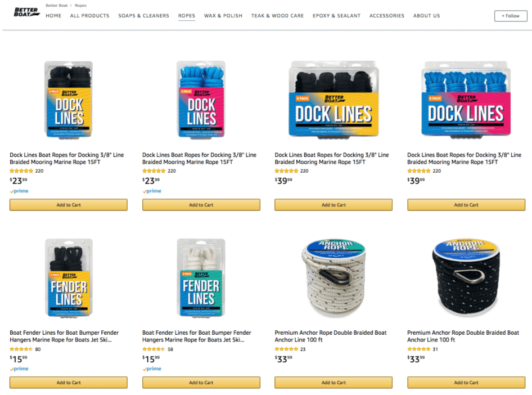532x395 pixels.
Task: Add black 4-pack dock lines to cart
Action: point(333,205)
